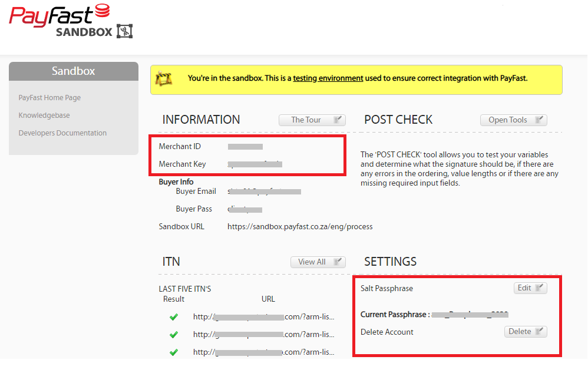This screenshot has width=588, height=373.
Task: Click the Current Passphrase label
Action: pos(395,315)
